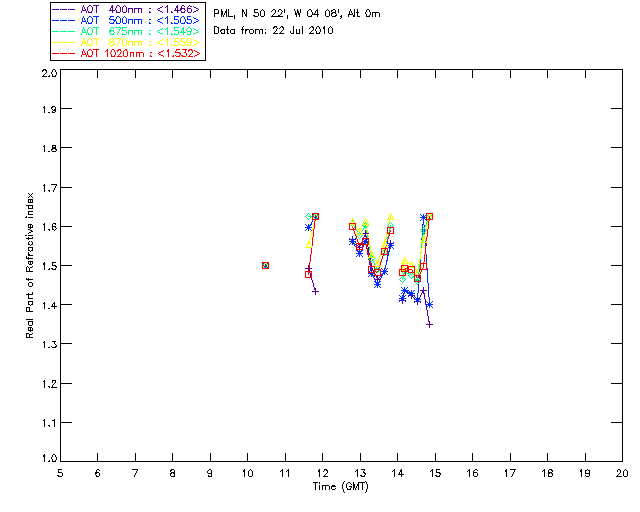640x512 pixels.
Task: Click the y-axis tick label '1.6'
Action: (49, 227)
